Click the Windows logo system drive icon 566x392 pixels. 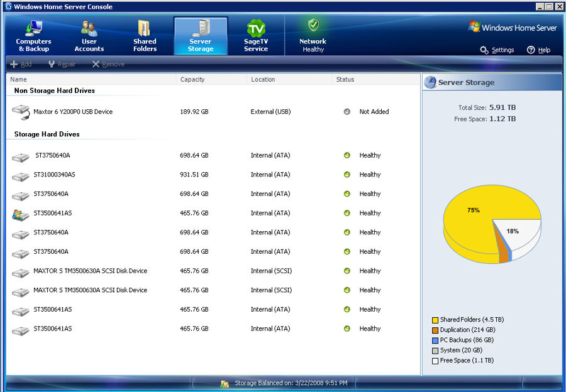[x=21, y=215]
